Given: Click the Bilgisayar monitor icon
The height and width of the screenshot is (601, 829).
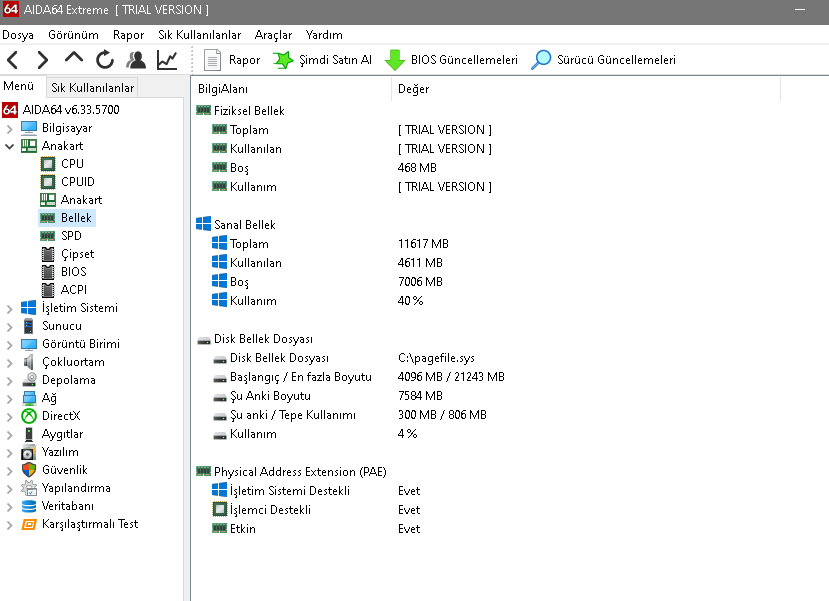Looking at the screenshot, I should (29, 128).
